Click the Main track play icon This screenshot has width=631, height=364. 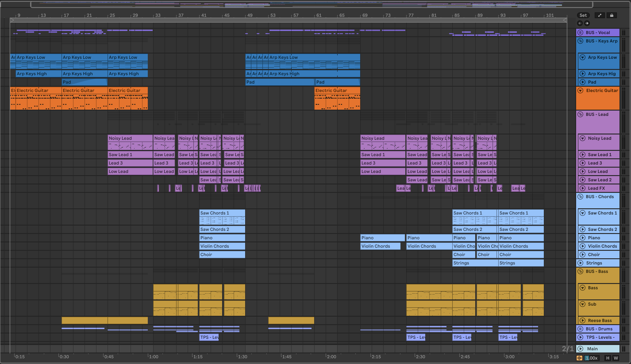pos(580,349)
